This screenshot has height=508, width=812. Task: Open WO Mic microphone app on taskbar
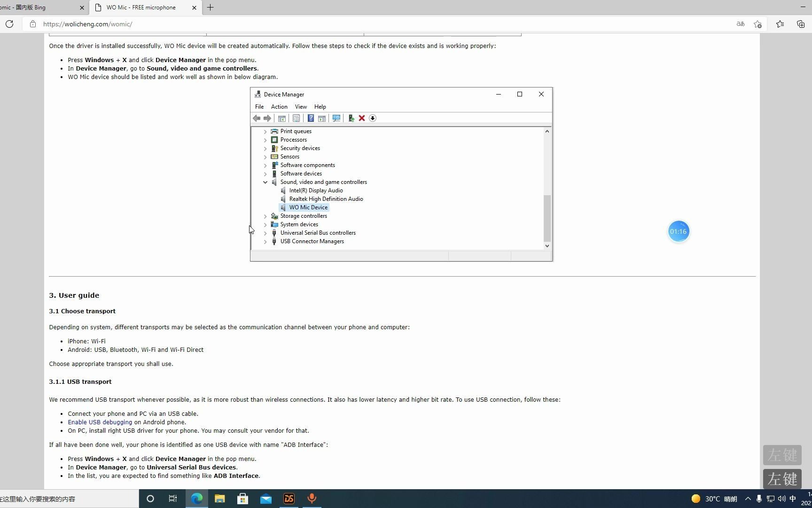click(312, 499)
